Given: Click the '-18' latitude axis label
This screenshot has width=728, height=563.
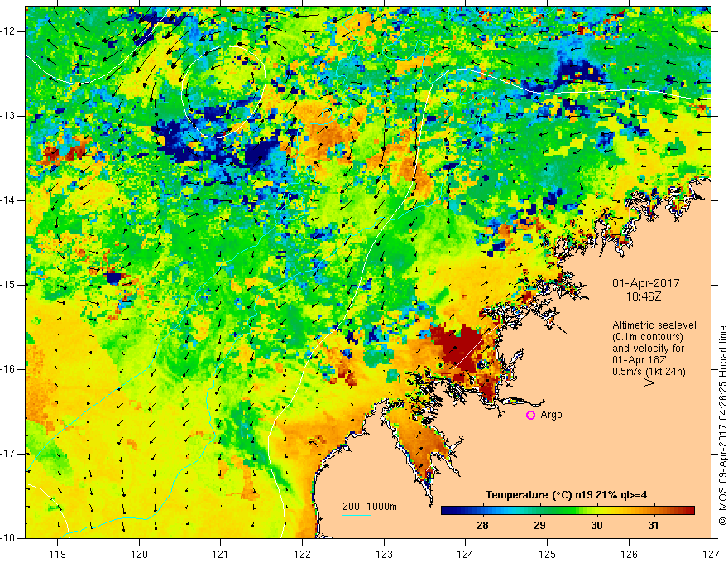Looking at the screenshot, I should (x=9, y=538).
